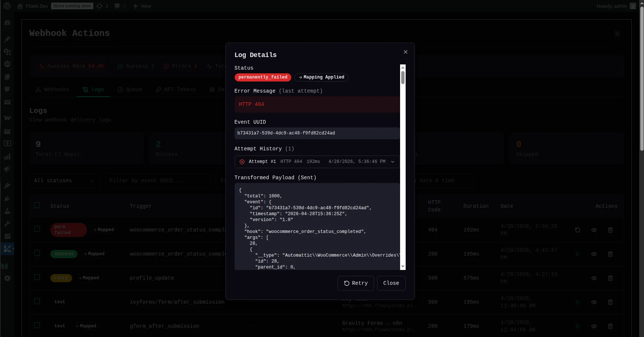This screenshot has height=337, width=644.
Task: Toggle the light/dark theme sun icon
Action: (x=617, y=34)
